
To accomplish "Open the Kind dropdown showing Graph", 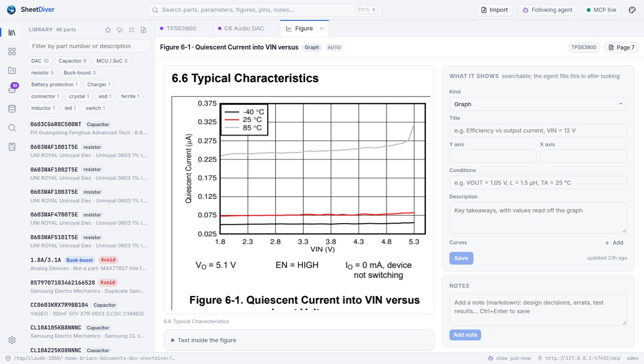I will pos(538,104).
